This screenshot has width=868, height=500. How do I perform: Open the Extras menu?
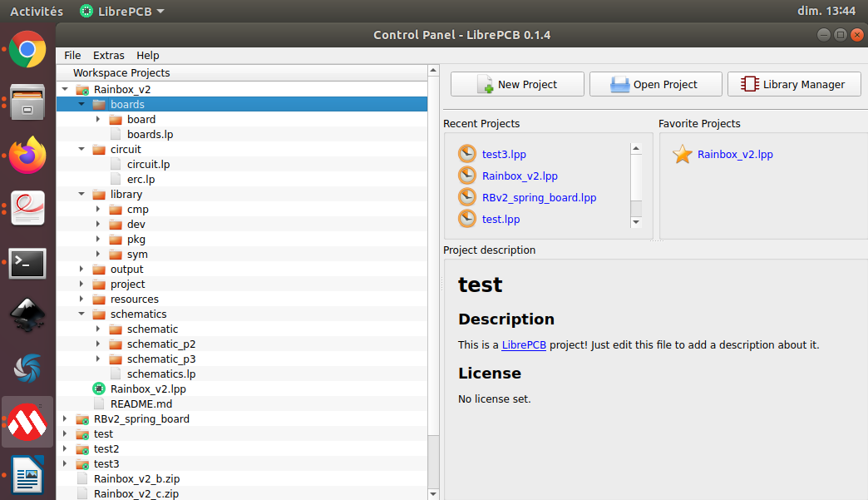click(108, 55)
